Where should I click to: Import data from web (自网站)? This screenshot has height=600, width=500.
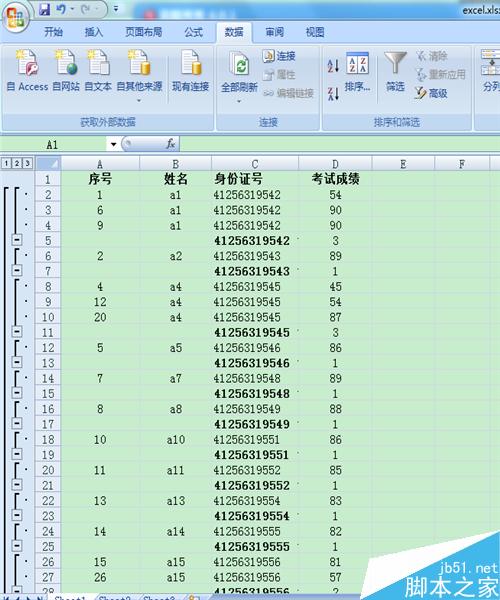(66, 71)
